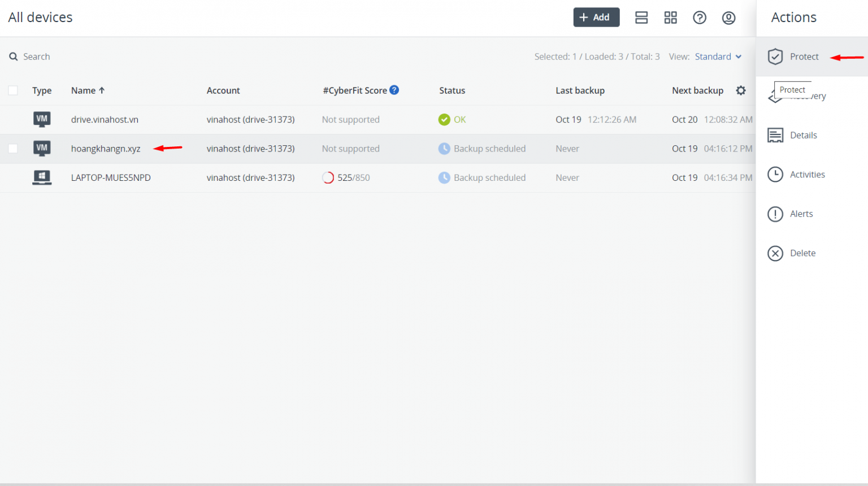This screenshot has height=486, width=868.
Task: Open the drive.vinahost.vn device
Action: click(105, 120)
